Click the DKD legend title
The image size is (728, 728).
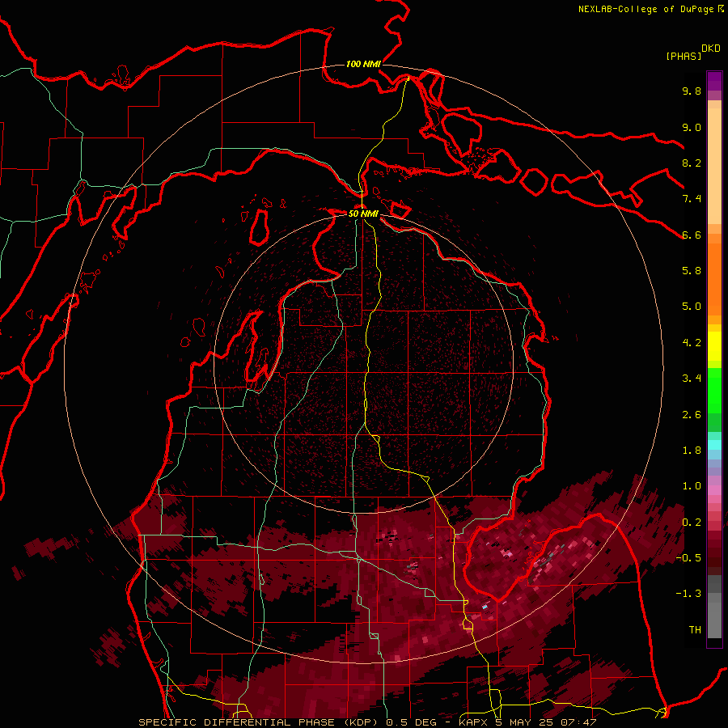coord(711,49)
